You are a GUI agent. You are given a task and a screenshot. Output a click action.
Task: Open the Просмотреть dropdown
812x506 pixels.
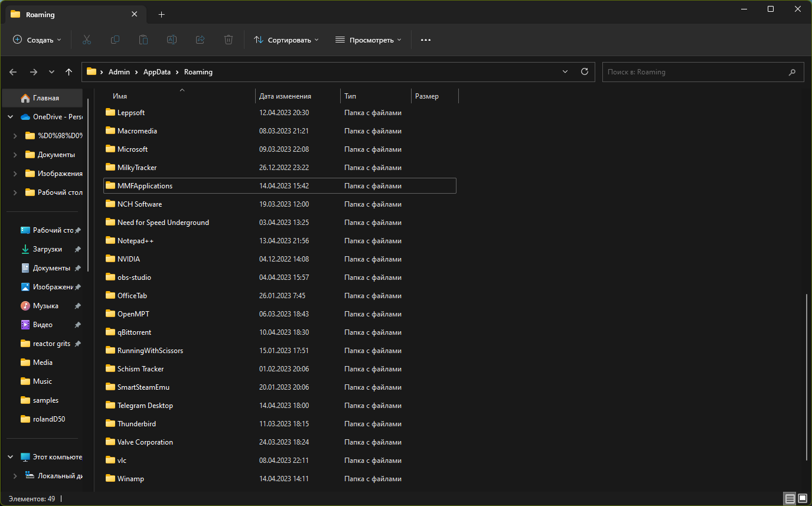[x=368, y=40]
